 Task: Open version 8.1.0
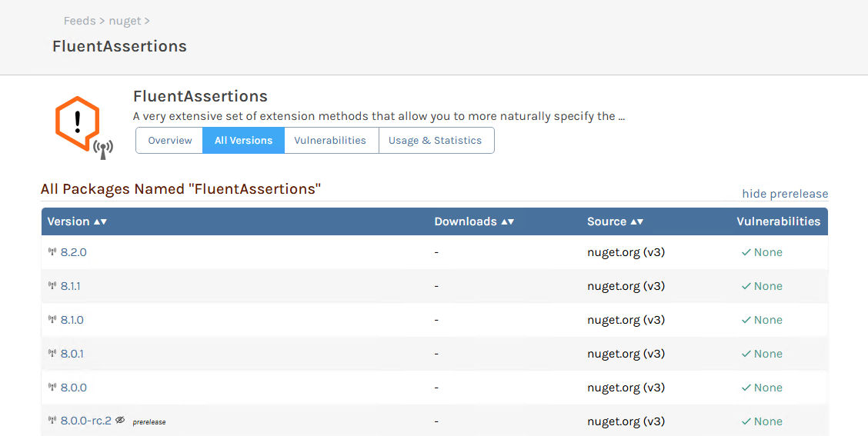[x=72, y=320]
